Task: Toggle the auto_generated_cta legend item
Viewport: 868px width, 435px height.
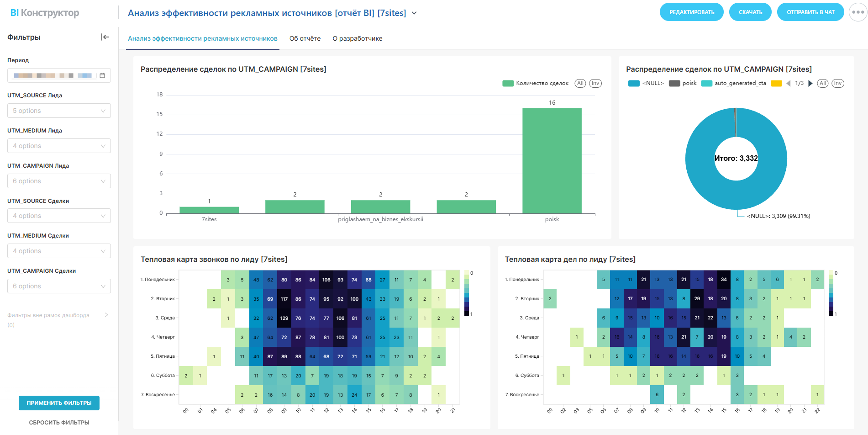Action: 734,83
